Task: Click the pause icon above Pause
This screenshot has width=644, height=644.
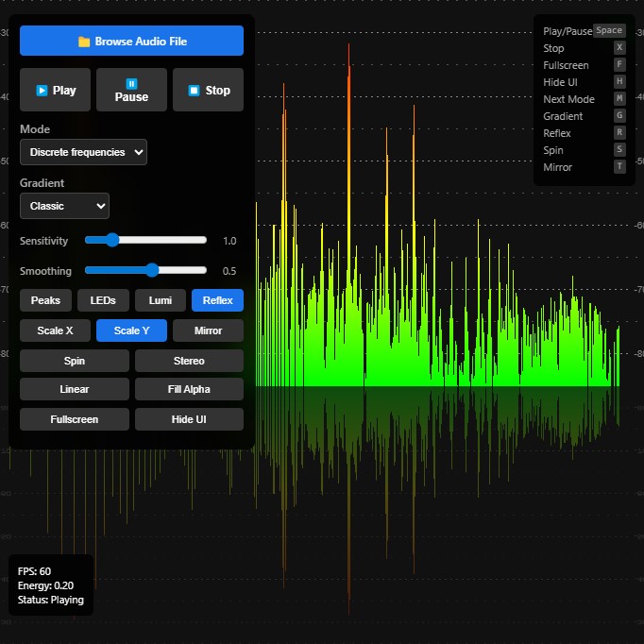Action: [131, 84]
